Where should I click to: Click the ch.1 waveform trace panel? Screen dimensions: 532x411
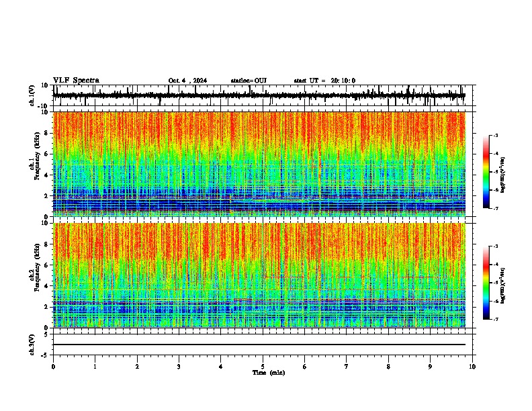(263, 95)
